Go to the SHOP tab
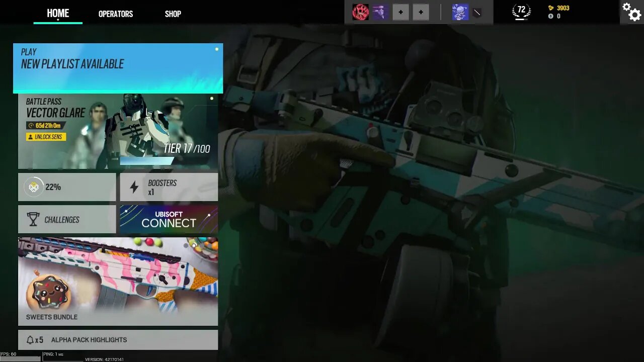 [x=173, y=14]
